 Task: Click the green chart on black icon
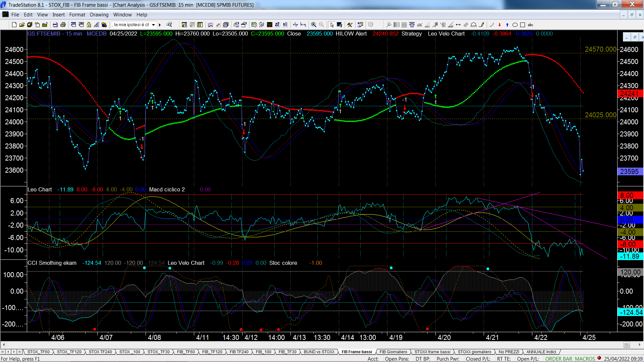click(x=269, y=25)
